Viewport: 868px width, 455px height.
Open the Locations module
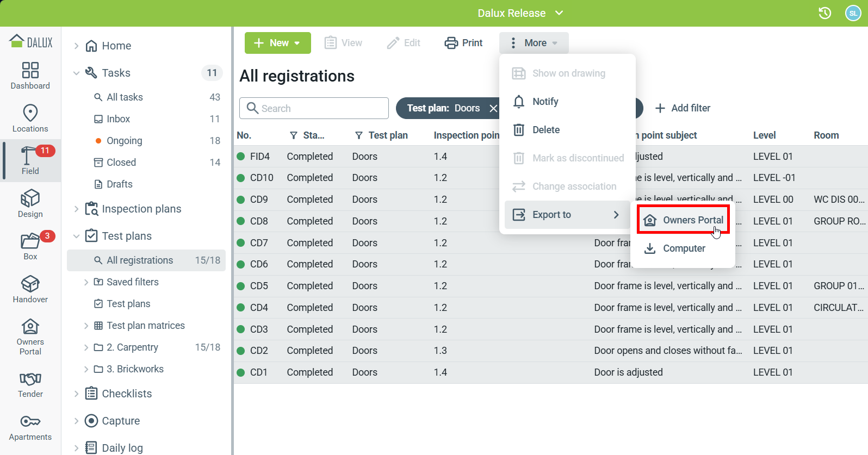(30, 119)
